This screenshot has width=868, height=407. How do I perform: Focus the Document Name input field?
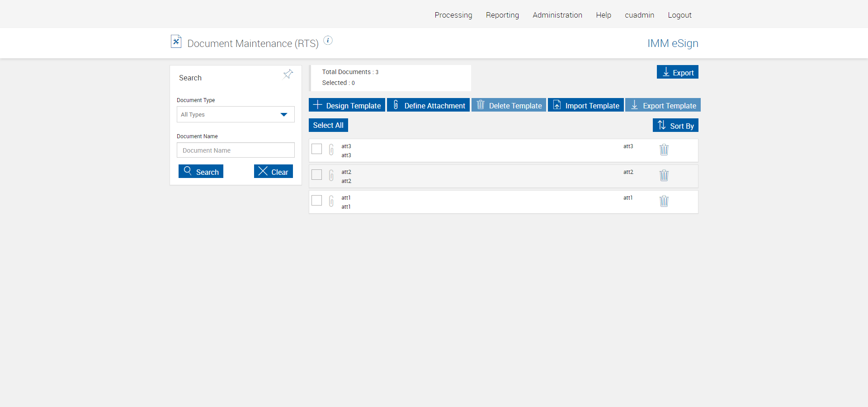point(236,150)
